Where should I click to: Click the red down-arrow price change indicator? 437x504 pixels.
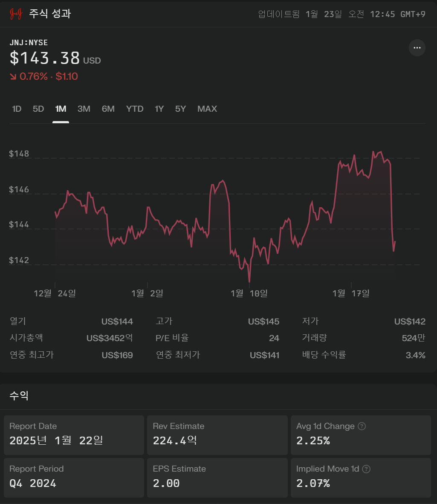coord(13,76)
